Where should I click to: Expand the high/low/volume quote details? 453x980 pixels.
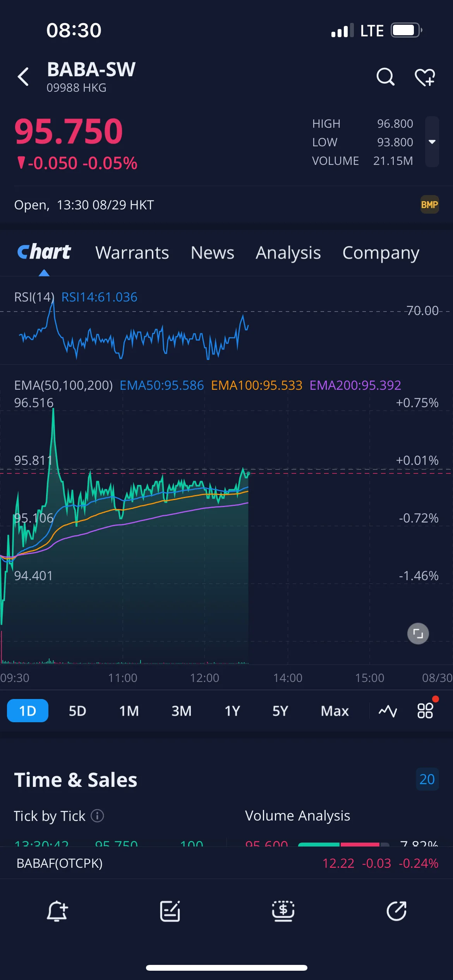click(432, 142)
